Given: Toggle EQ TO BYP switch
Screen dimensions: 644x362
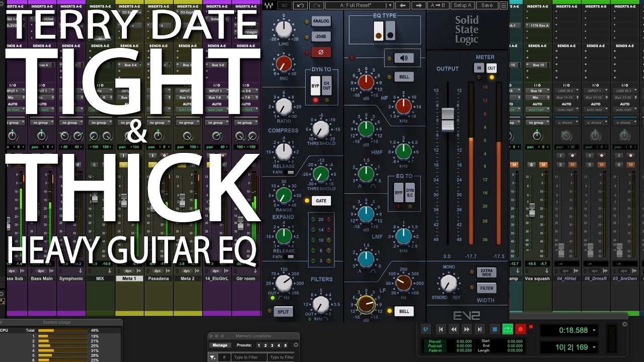Looking at the screenshot, I should [x=398, y=192].
